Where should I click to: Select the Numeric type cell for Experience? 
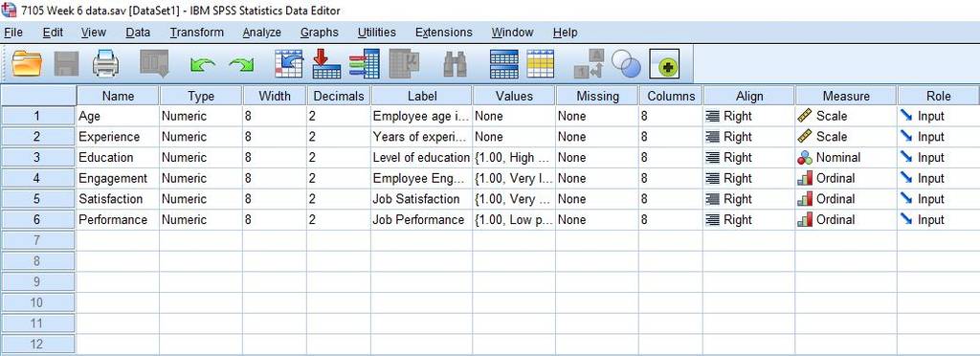pyautogui.click(x=201, y=137)
